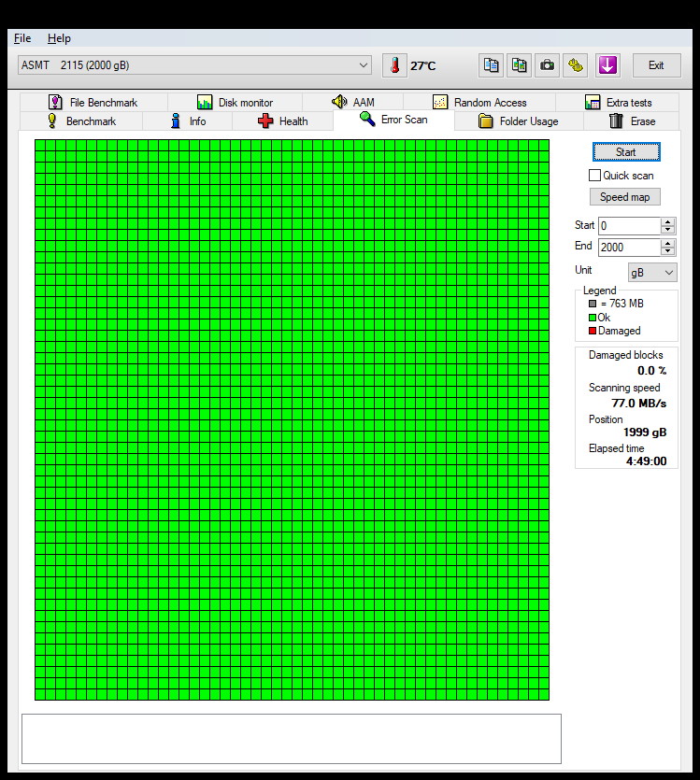
Task: Click the purple minimize-to-tray arrow icon
Action: (x=608, y=65)
